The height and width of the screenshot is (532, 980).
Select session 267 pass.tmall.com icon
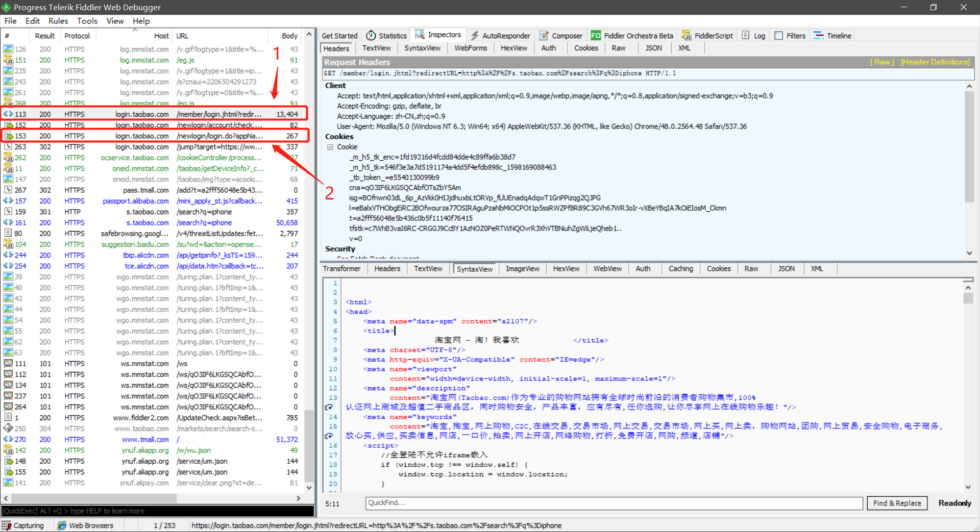point(8,190)
